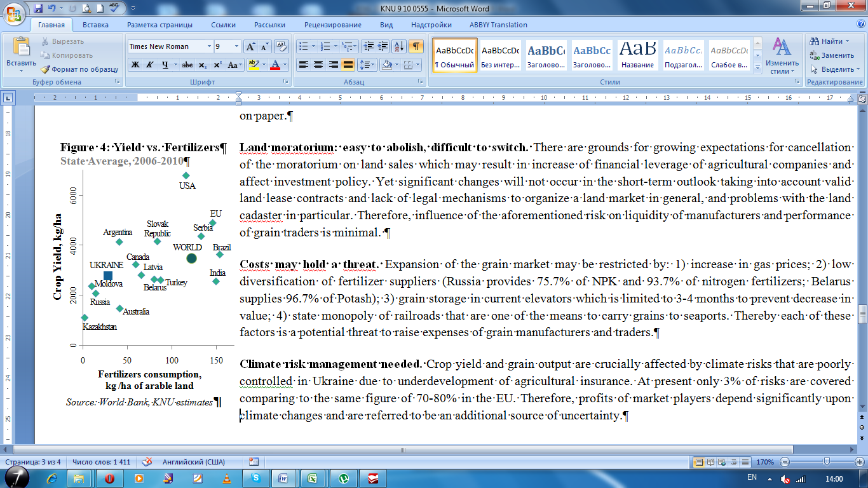Click Формат по образцу button
This screenshot has height=488, width=868.
80,69
